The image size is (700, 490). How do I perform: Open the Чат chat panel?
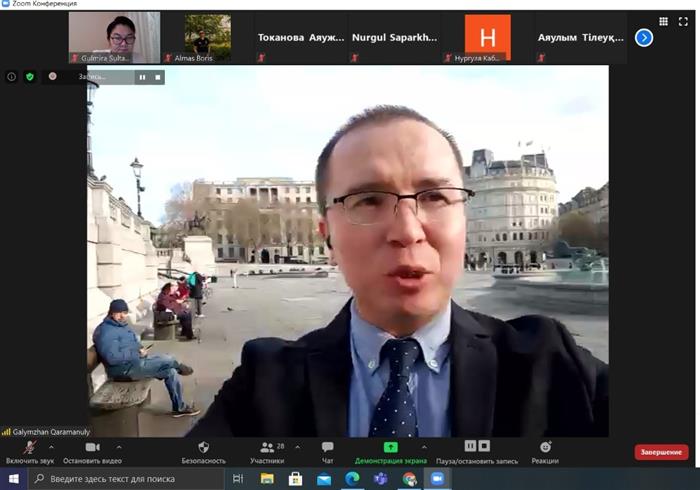click(327, 447)
